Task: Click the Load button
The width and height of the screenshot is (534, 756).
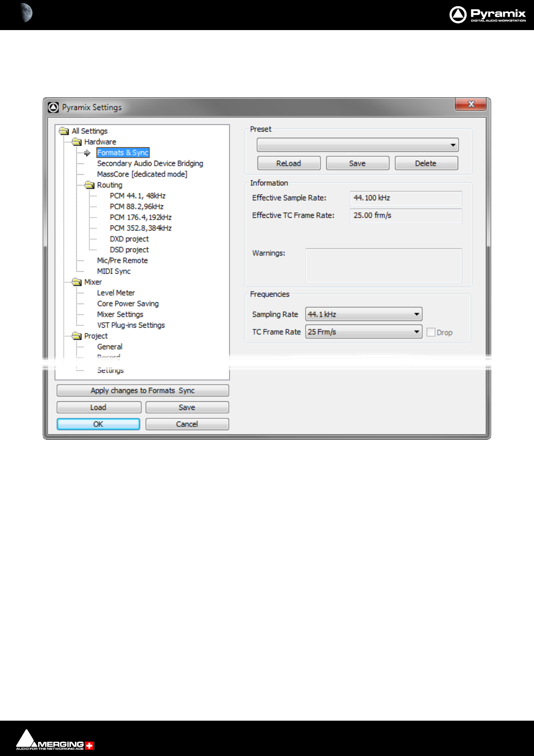Action: [x=99, y=407]
